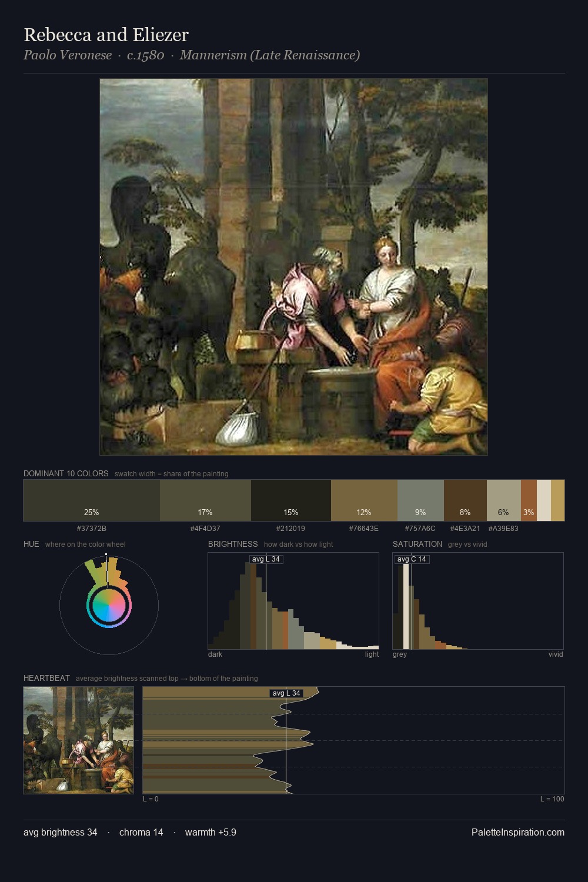The image size is (588, 882).
Task: Click hex code '#A39E83'
Action: coord(503,528)
